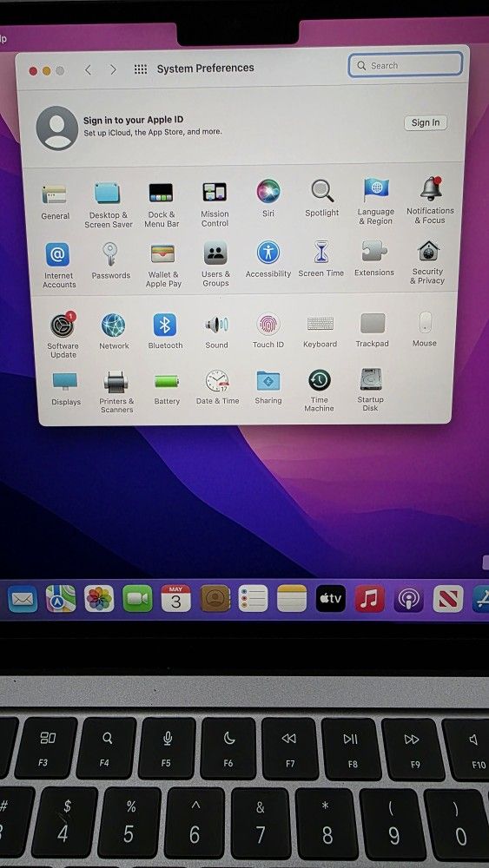
Task: Open Software Update with badge
Action: (x=63, y=325)
